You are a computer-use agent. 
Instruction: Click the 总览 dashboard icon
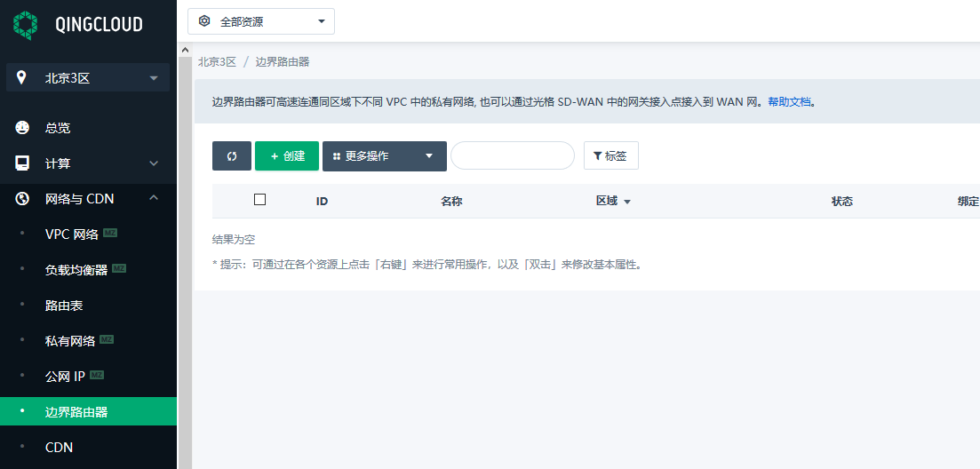tap(23, 128)
